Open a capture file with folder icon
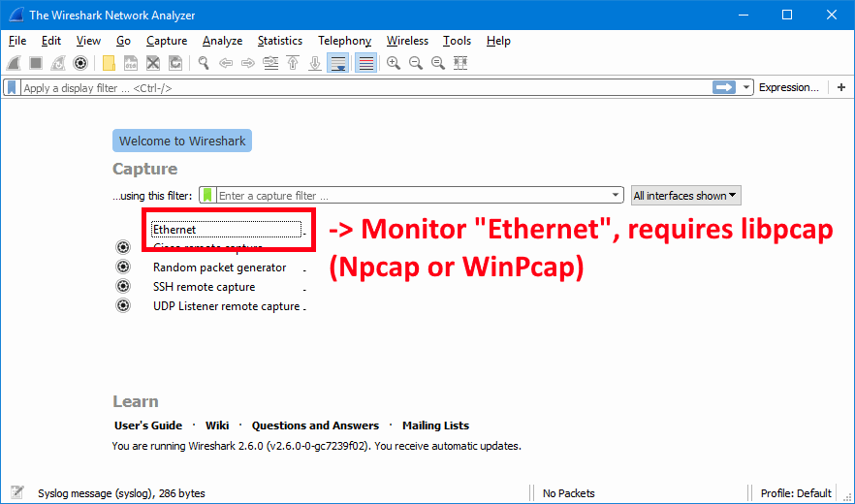Viewport: 855px width, 504px height. [109, 63]
